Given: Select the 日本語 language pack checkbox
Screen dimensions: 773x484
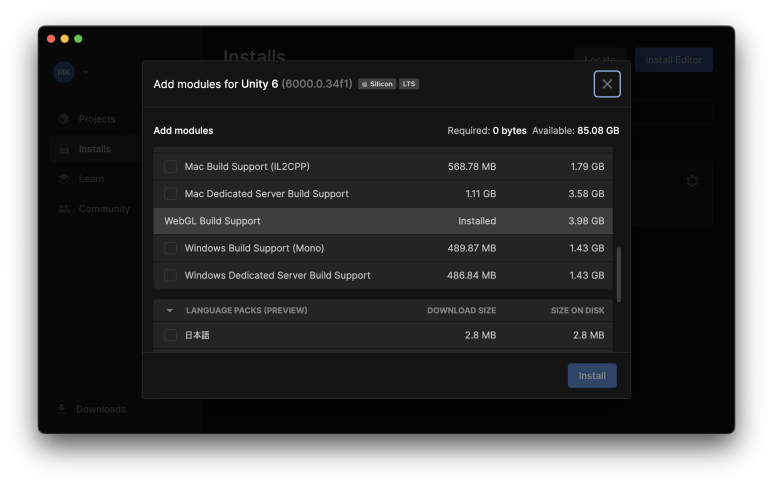Looking at the screenshot, I should (170, 335).
